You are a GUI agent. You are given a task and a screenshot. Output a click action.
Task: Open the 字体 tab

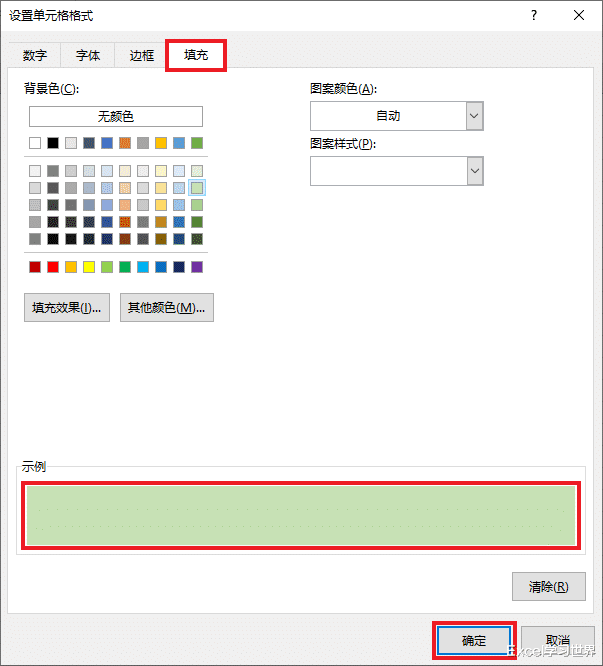coord(88,55)
